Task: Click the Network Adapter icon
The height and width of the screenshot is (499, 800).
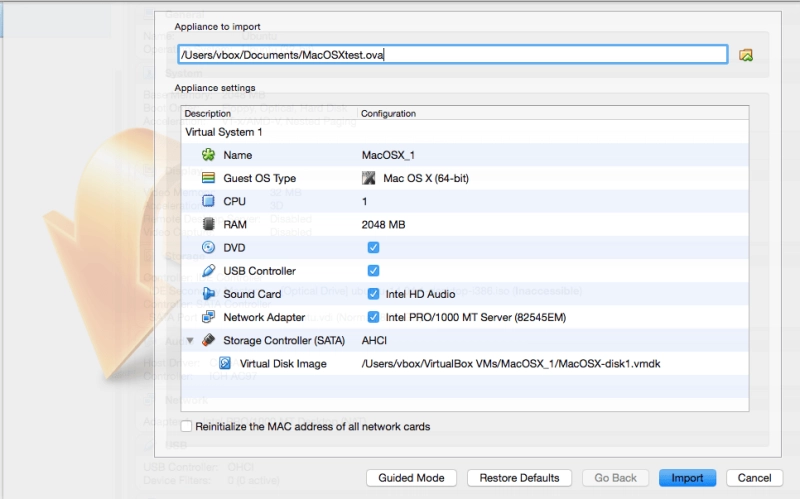Action: point(208,317)
